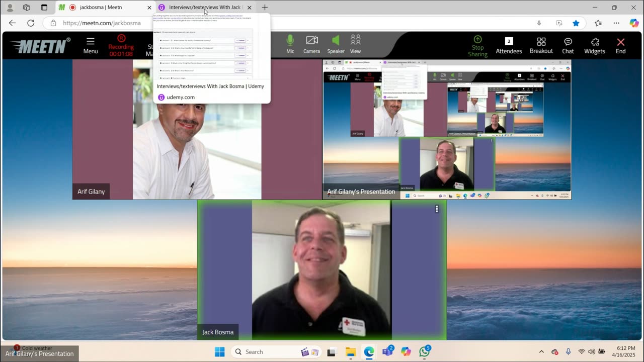The width and height of the screenshot is (644, 362).
Task: Click the address bar URL meetn.com/jackbosma
Action: click(x=102, y=23)
